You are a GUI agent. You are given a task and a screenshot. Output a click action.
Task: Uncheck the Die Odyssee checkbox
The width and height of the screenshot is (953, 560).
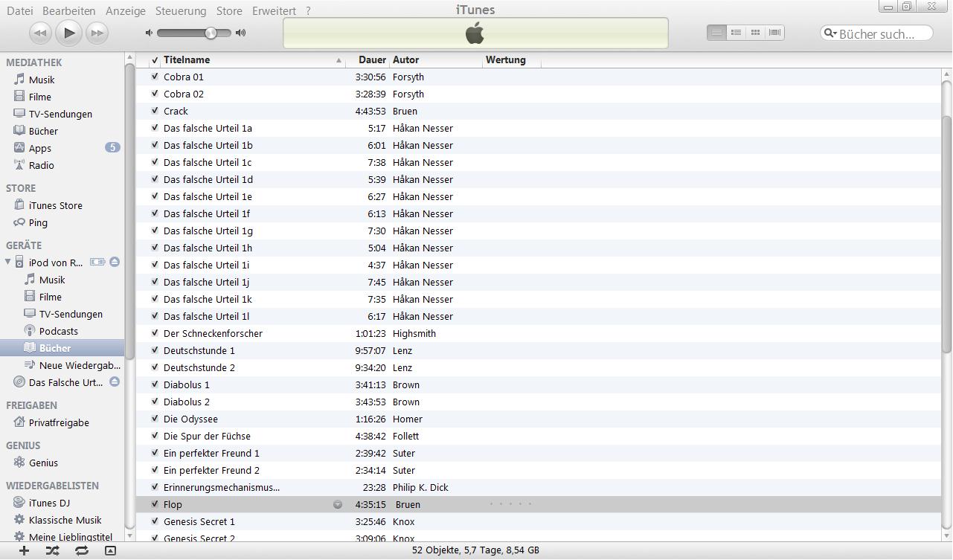(155, 418)
